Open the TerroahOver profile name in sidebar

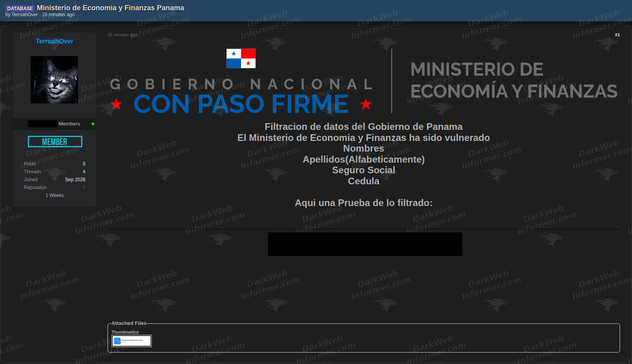point(54,41)
